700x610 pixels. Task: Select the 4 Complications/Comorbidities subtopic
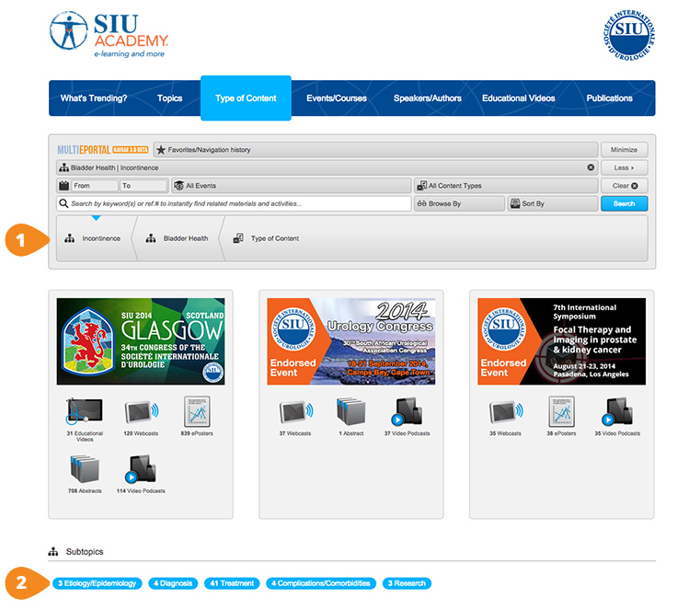(321, 583)
